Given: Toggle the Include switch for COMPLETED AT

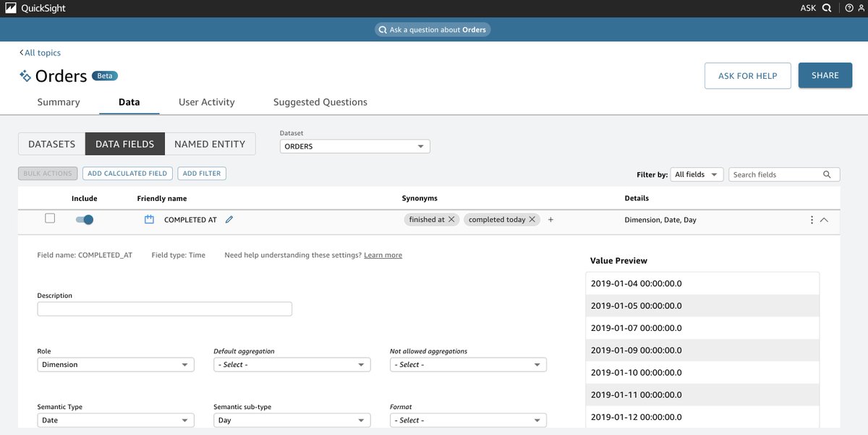Looking at the screenshot, I should click(x=85, y=220).
